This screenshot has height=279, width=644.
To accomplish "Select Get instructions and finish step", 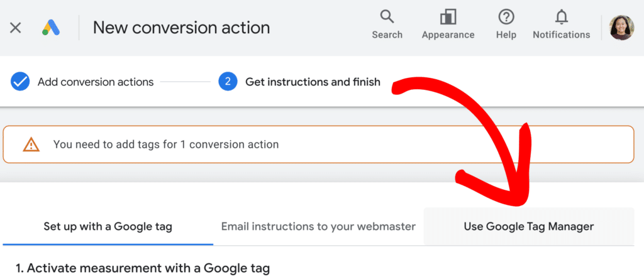I will click(313, 82).
